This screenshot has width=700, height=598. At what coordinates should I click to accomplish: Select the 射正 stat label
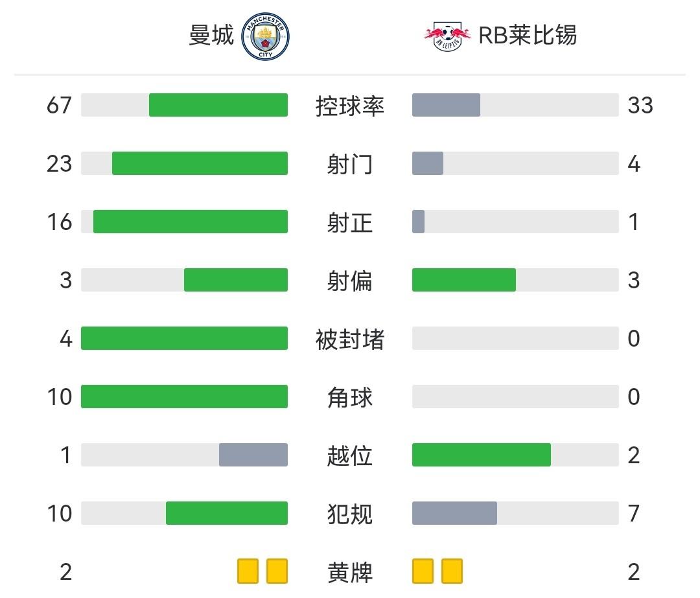point(350,222)
